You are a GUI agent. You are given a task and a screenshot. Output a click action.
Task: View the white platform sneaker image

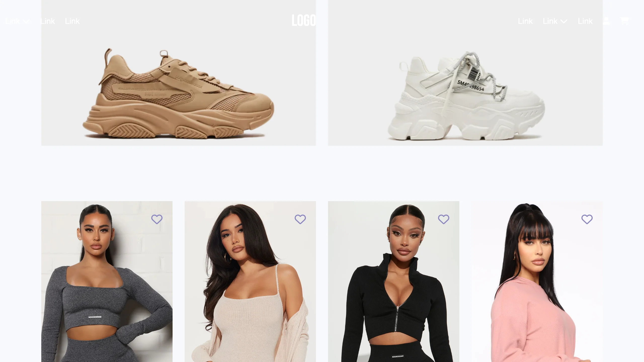point(465,73)
